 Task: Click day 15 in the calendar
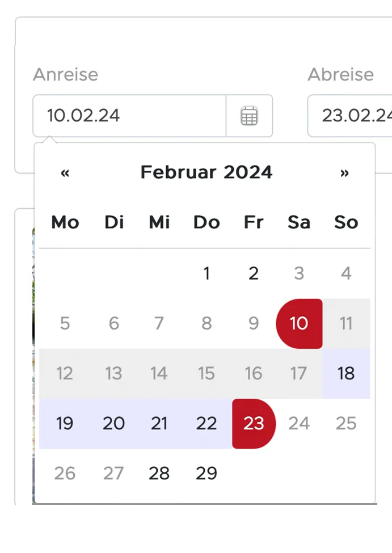click(x=206, y=373)
